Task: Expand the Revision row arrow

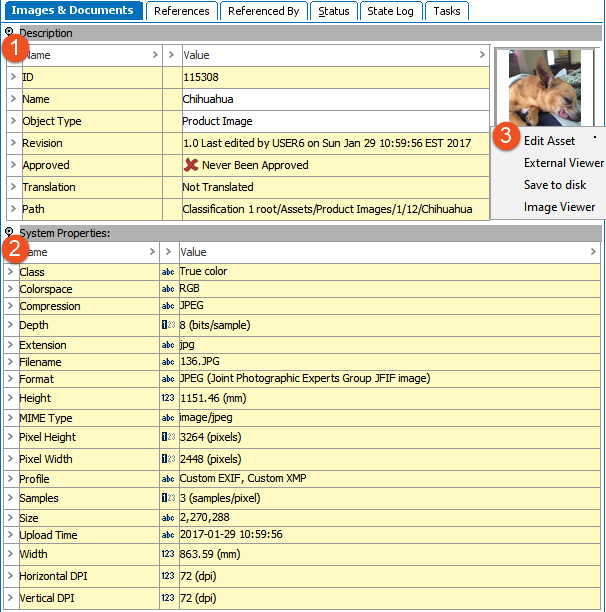Action: (13, 143)
